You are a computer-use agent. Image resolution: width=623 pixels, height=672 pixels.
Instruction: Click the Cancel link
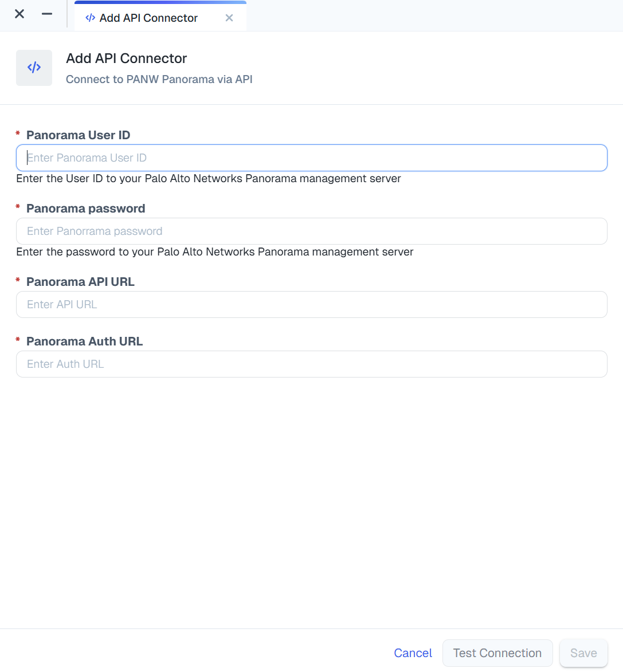point(413,653)
